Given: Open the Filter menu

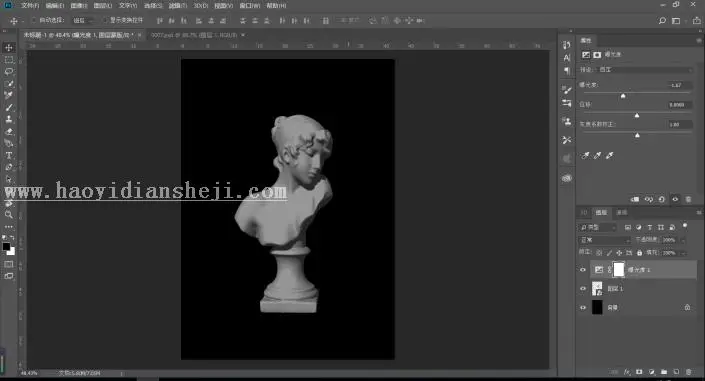Looking at the screenshot, I should 178,5.
